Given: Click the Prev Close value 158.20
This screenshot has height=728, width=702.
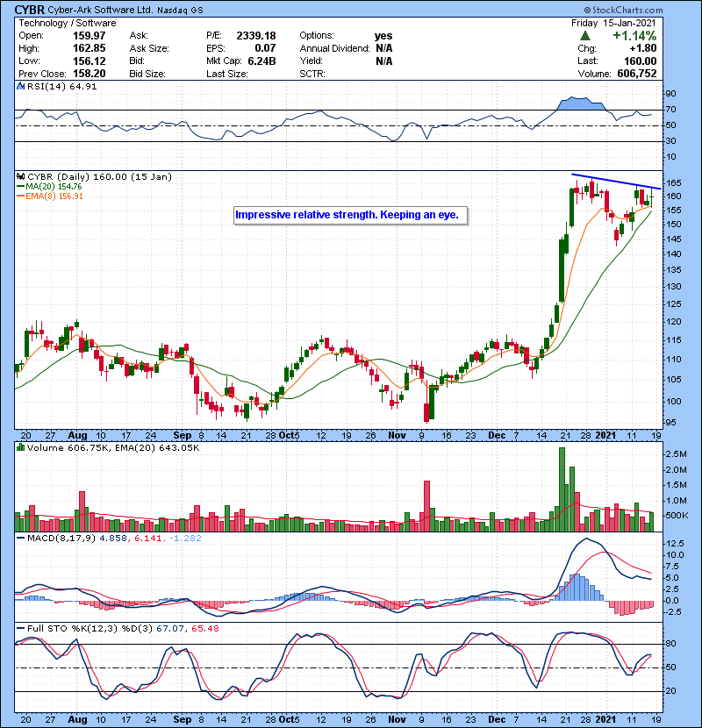Looking at the screenshot, I should click(x=90, y=74).
